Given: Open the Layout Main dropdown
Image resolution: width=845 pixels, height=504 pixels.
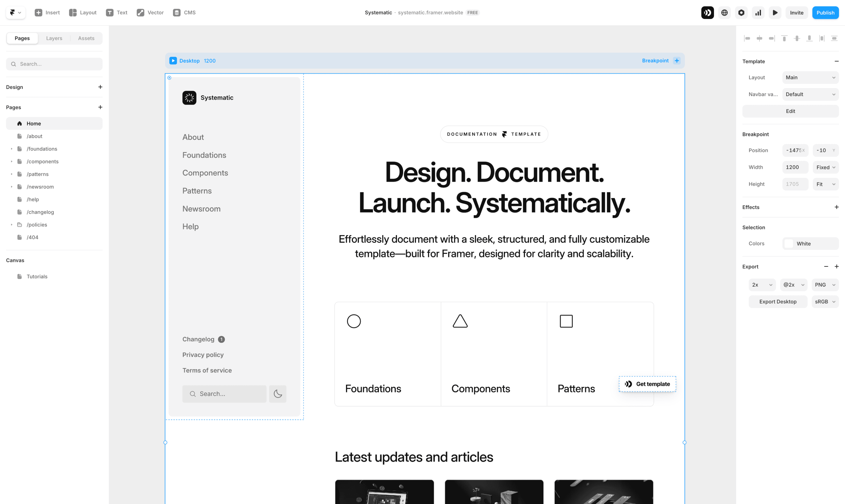Looking at the screenshot, I should click(x=810, y=78).
